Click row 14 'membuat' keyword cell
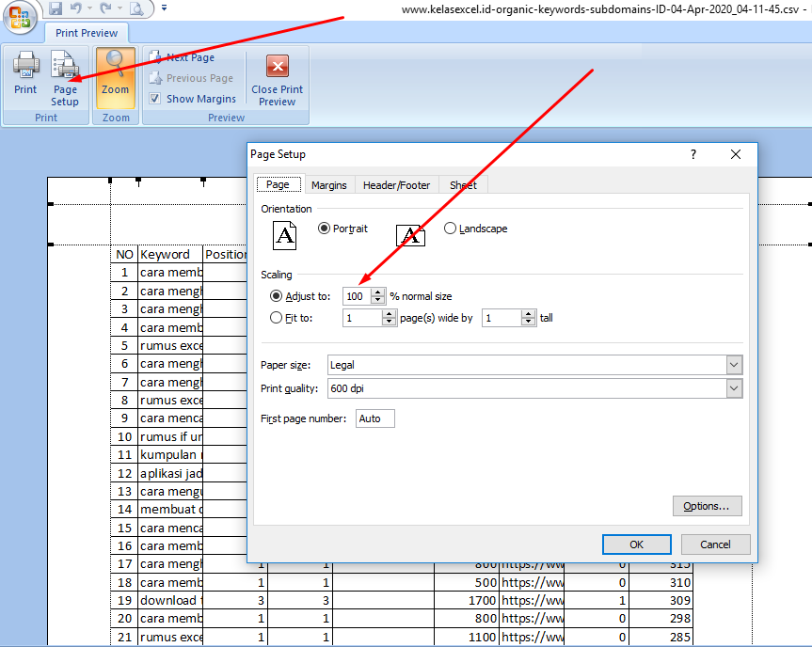The width and height of the screenshot is (812, 647). click(x=170, y=510)
